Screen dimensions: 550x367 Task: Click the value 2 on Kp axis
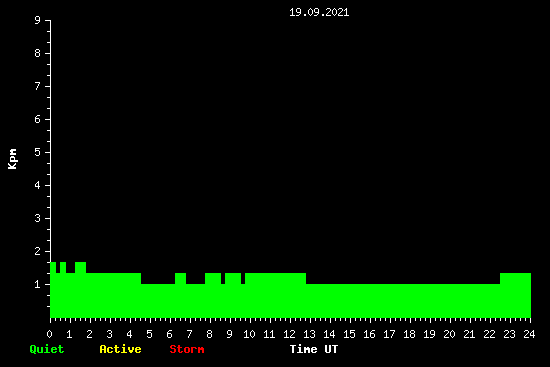pyautogui.click(x=38, y=252)
